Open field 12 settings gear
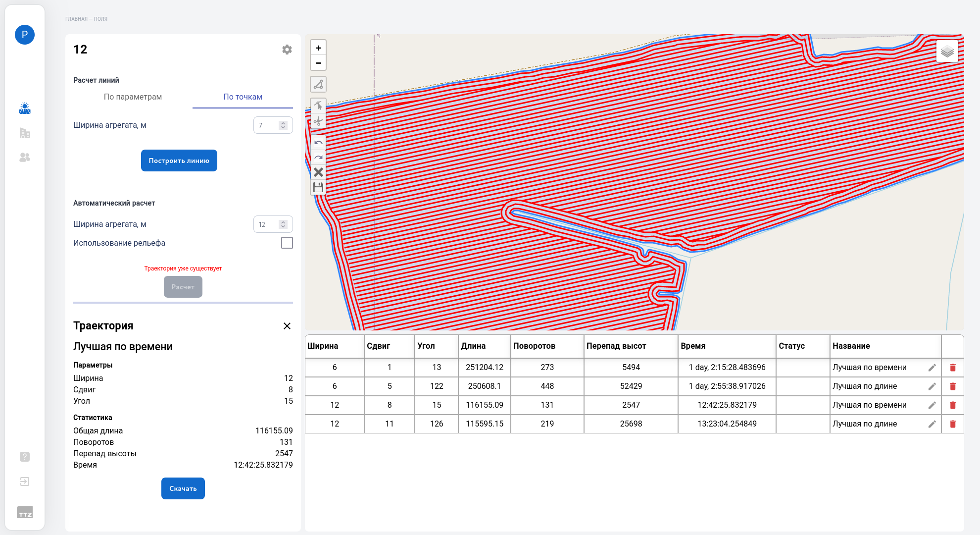980x535 pixels. coord(287,50)
